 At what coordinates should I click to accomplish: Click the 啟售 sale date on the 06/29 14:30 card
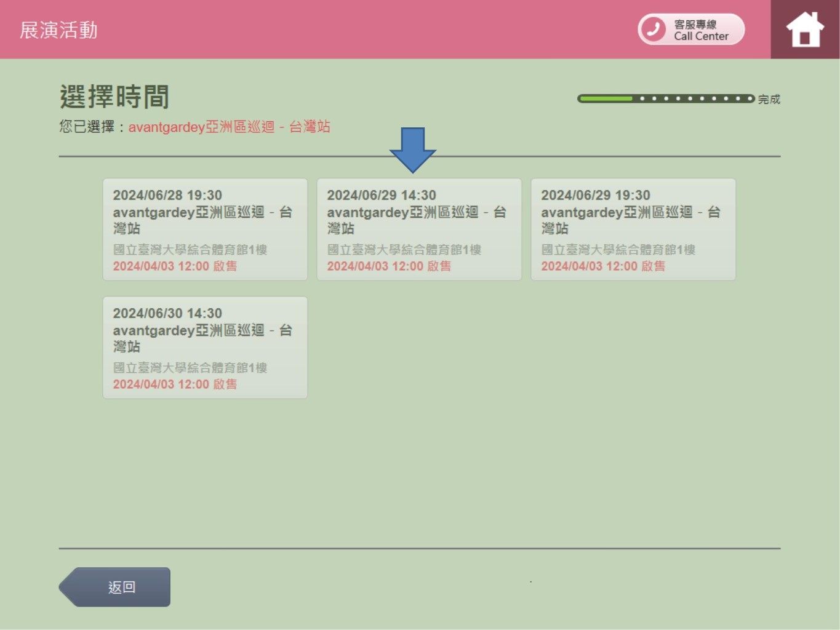click(389, 266)
